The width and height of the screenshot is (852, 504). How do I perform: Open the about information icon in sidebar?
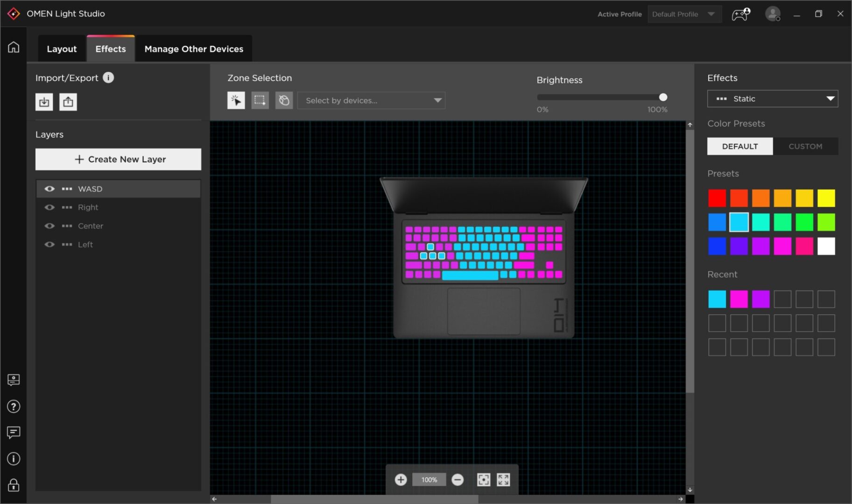pos(14,459)
